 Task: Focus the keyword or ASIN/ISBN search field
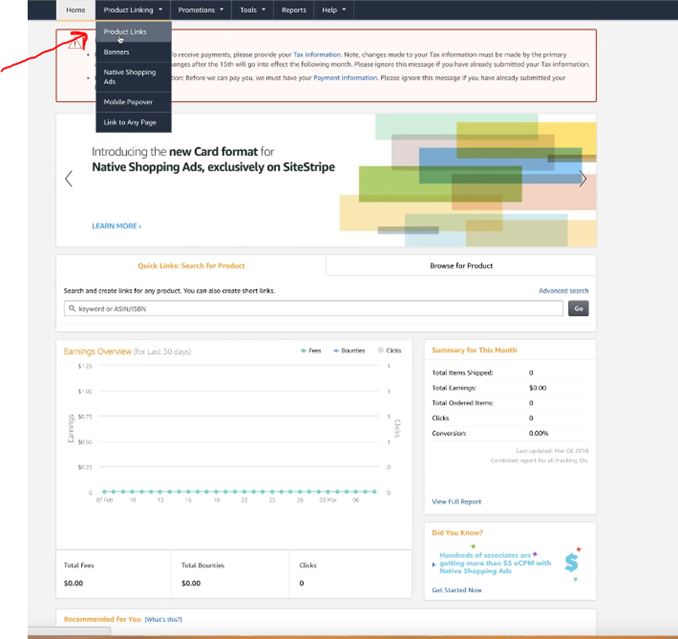click(x=313, y=309)
